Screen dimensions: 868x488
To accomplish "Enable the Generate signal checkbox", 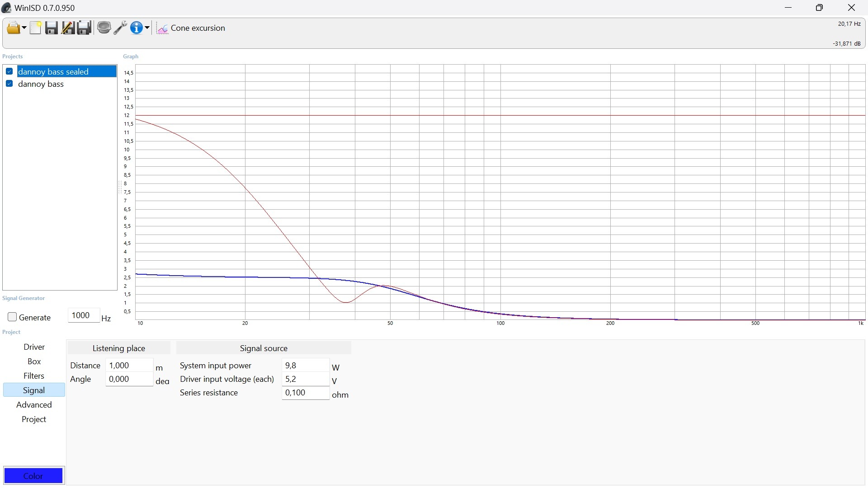I will 12,317.
